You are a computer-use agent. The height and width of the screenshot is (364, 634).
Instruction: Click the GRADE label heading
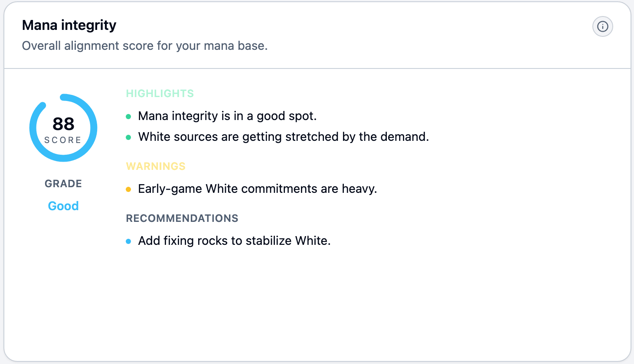tap(63, 184)
